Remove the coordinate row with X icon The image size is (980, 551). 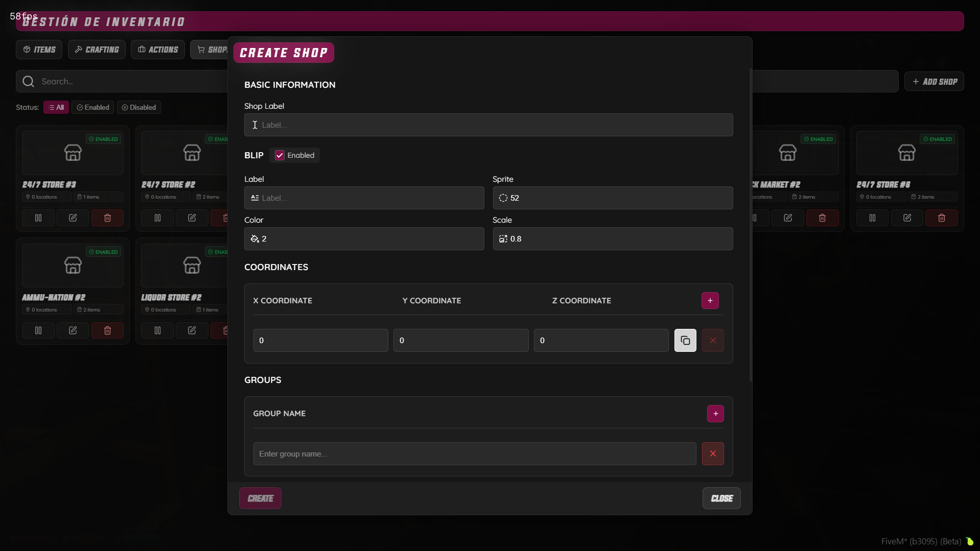click(712, 341)
